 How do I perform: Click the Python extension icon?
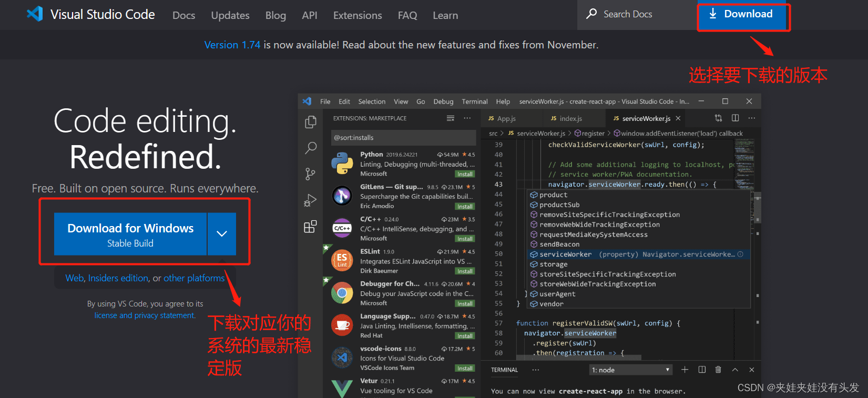(x=342, y=164)
